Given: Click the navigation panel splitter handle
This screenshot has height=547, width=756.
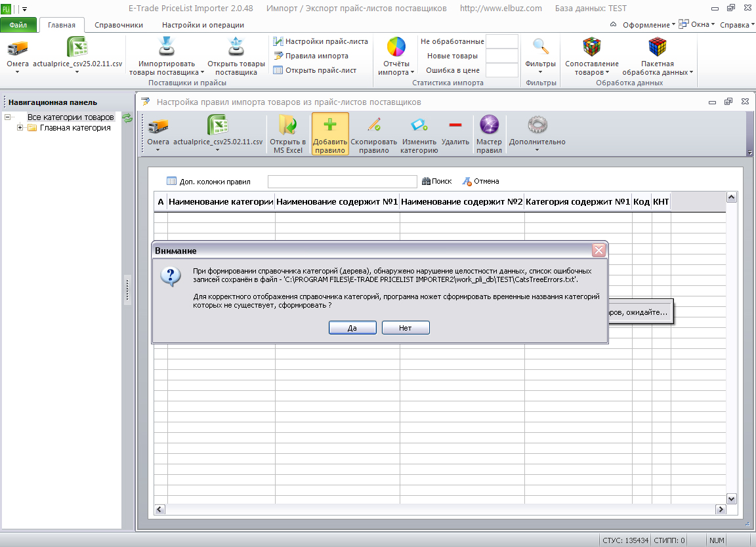Looking at the screenshot, I should click(x=127, y=289).
